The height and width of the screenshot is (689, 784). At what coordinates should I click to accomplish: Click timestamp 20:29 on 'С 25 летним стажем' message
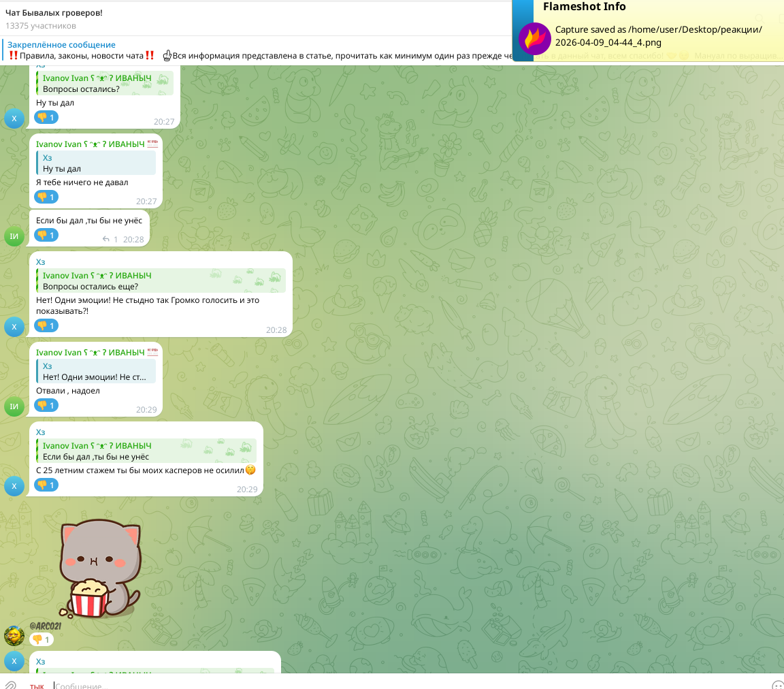[x=247, y=489]
